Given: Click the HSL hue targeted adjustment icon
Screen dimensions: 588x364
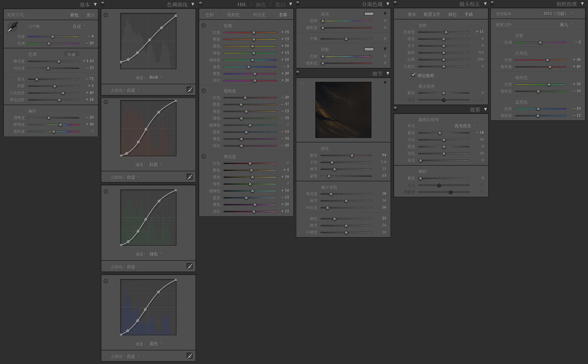Looking at the screenshot, I should coord(204,25).
